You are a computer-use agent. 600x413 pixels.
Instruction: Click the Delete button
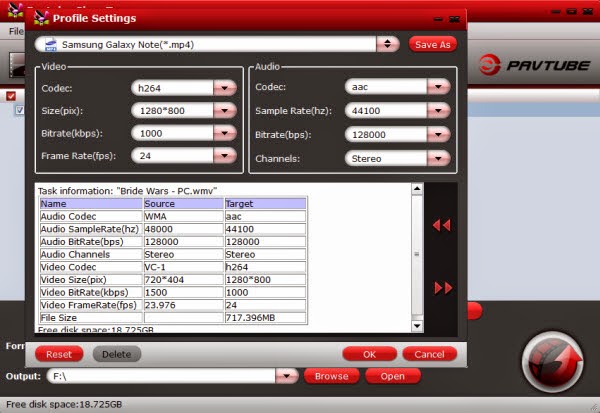pos(117,354)
